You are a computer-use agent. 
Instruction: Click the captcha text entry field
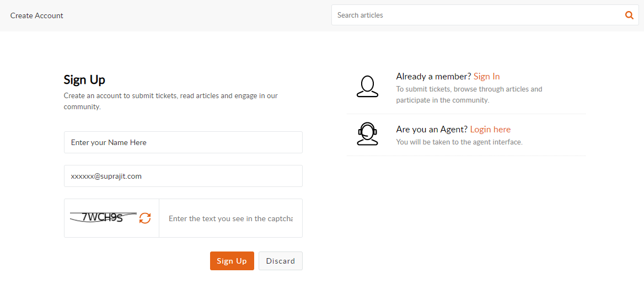tap(231, 218)
